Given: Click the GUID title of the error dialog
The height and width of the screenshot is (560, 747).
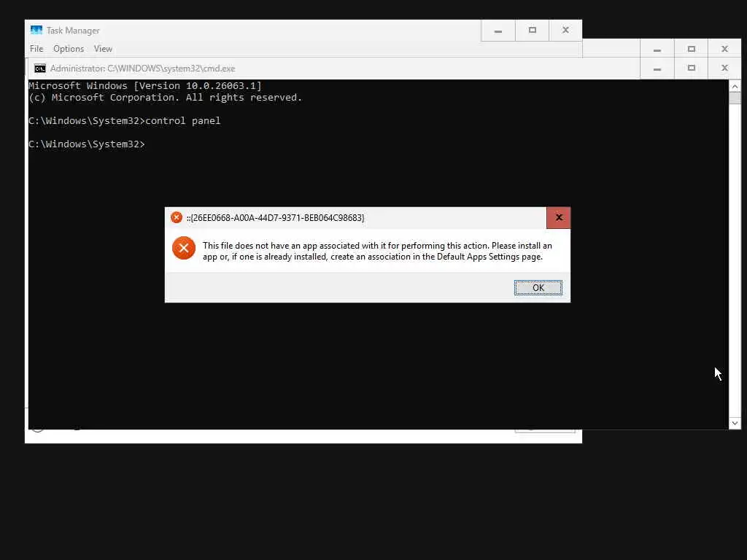Looking at the screenshot, I should coord(275,217).
